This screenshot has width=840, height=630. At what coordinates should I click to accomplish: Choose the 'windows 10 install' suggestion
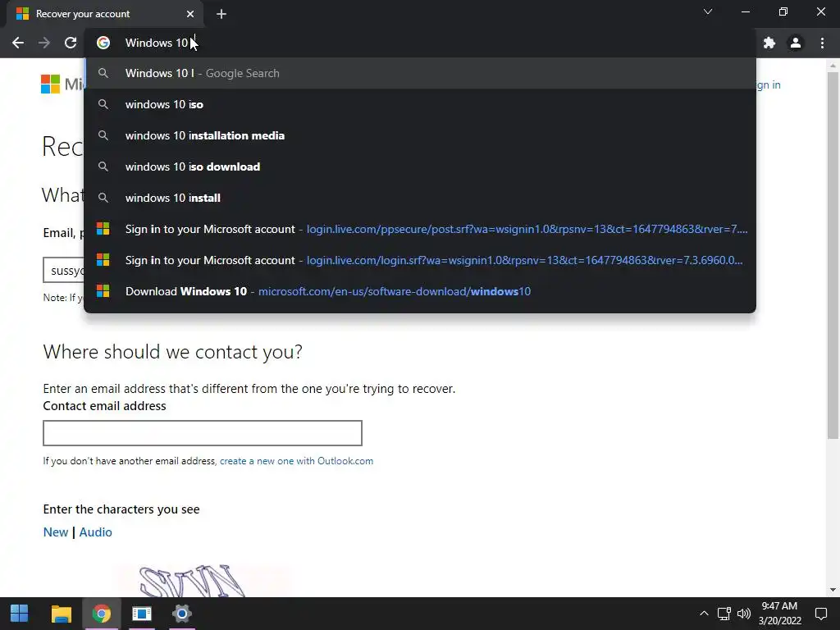point(420,198)
